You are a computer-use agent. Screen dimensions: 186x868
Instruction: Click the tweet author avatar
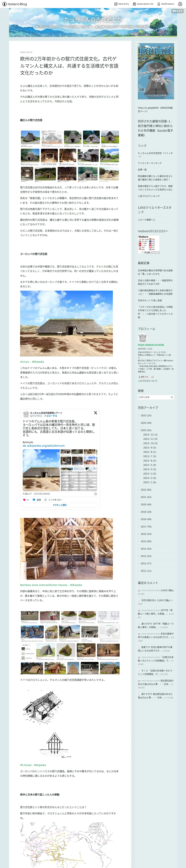(26, 414)
